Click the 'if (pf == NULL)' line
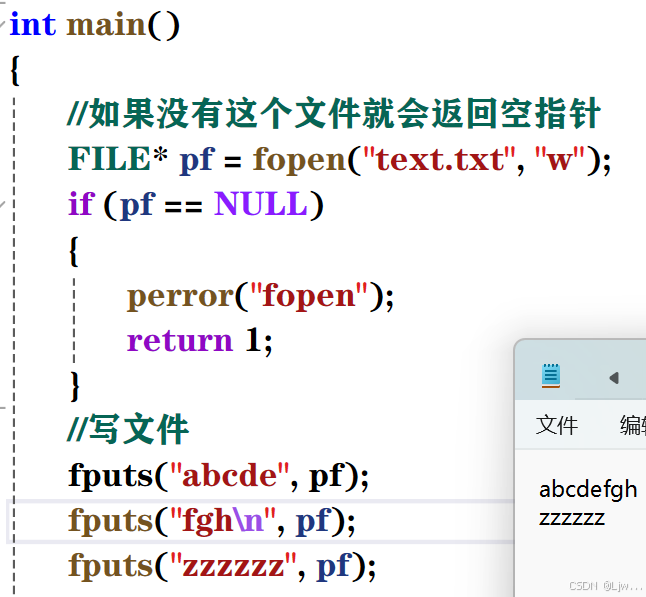The height and width of the screenshot is (597, 646). pyautogui.click(x=196, y=205)
